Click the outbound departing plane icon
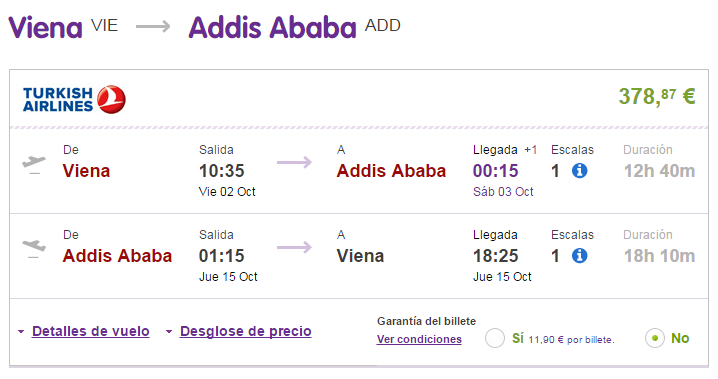 click(34, 165)
